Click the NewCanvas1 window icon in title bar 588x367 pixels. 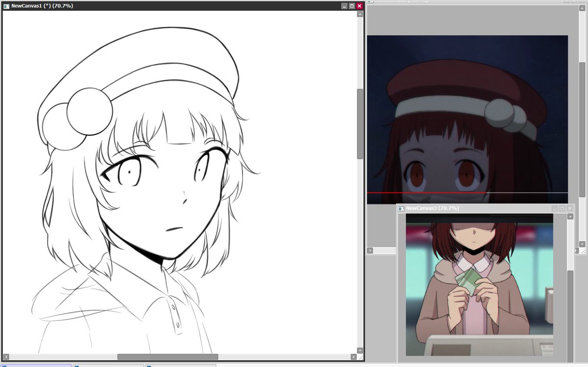(x=6, y=6)
